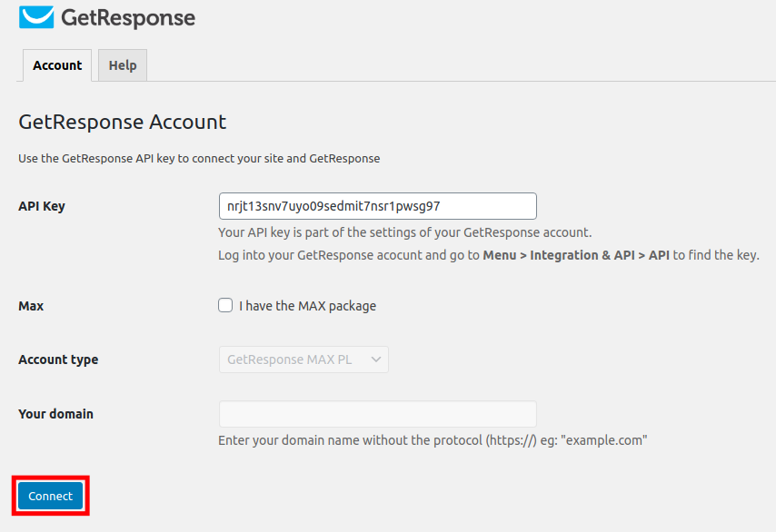Image resolution: width=776 pixels, height=532 pixels.
Task: Click the API key settings description line
Action: [x=404, y=232]
